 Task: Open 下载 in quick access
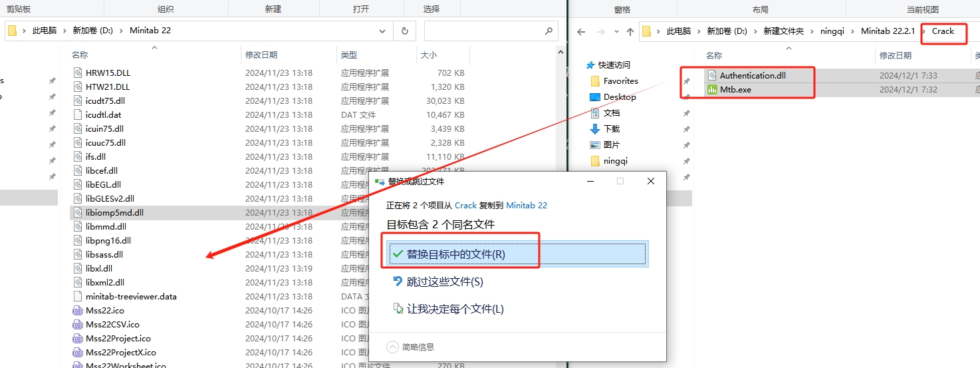[x=612, y=129]
